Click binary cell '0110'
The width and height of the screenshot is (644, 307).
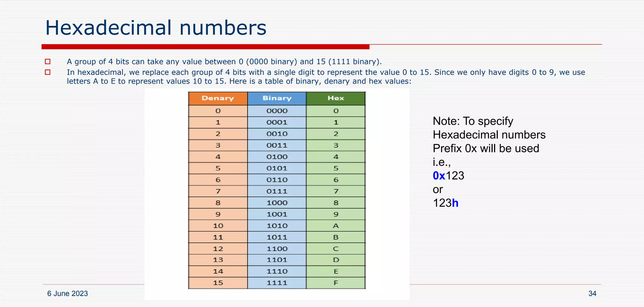click(x=277, y=180)
